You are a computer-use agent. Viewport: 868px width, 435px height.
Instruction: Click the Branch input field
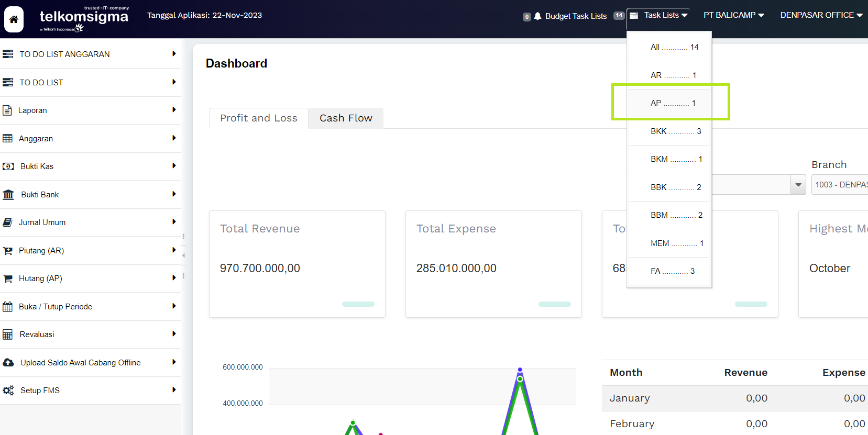839,185
